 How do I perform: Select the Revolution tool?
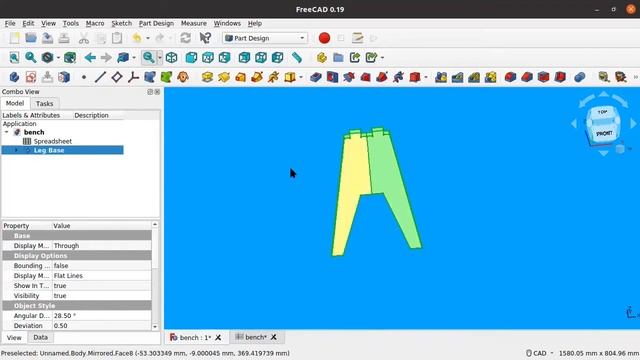[224, 77]
